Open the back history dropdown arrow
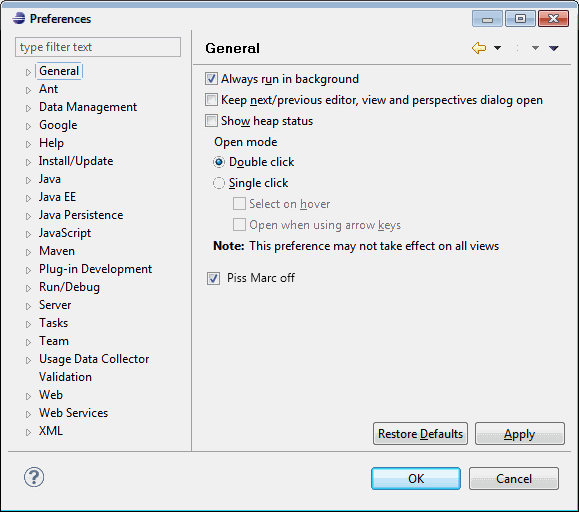 point(497,48)
